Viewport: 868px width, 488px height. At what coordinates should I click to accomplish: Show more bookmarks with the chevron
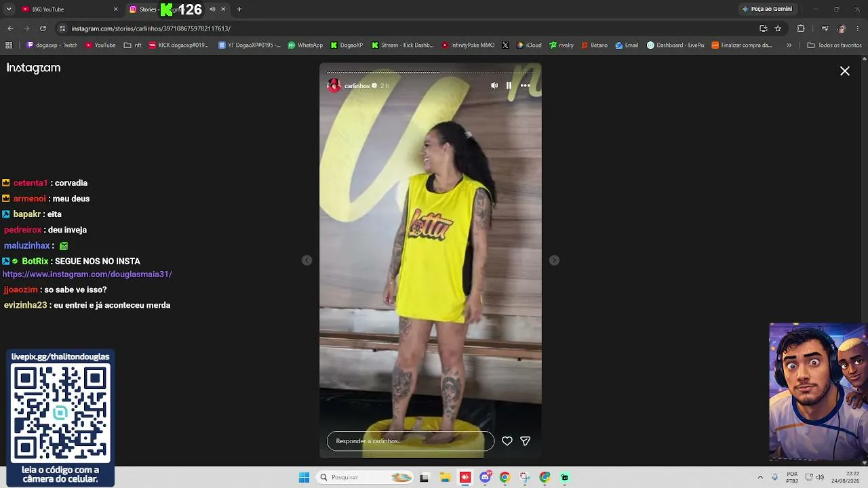pyautogui.click(x=789, y=45)
